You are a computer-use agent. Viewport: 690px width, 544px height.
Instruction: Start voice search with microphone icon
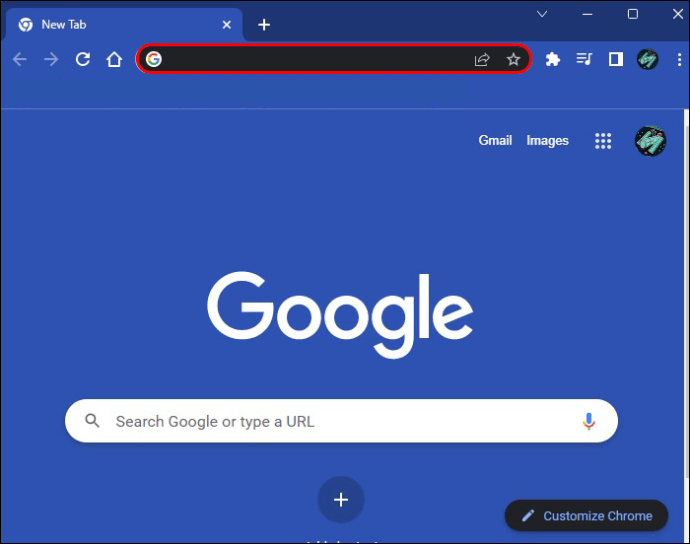tap(589, 421)
